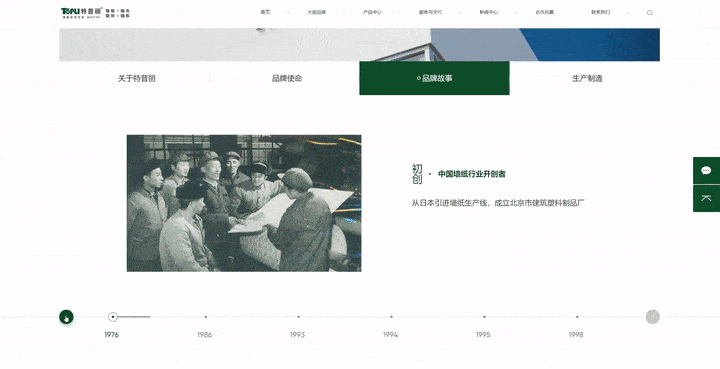Jump to 1986 on the timeline

[x=205, y=335]
